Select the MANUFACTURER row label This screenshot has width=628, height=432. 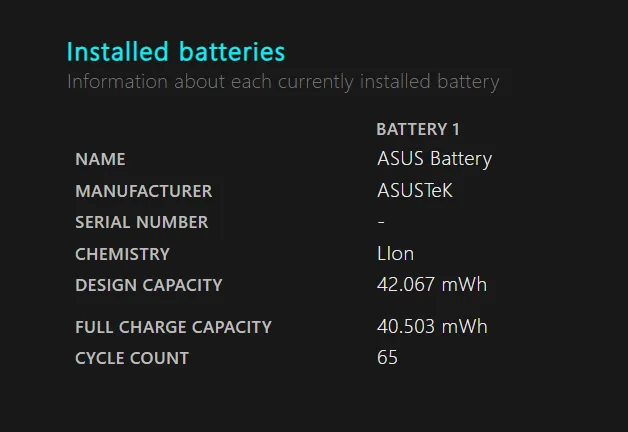pyautogui.click(x=143, y=191)
